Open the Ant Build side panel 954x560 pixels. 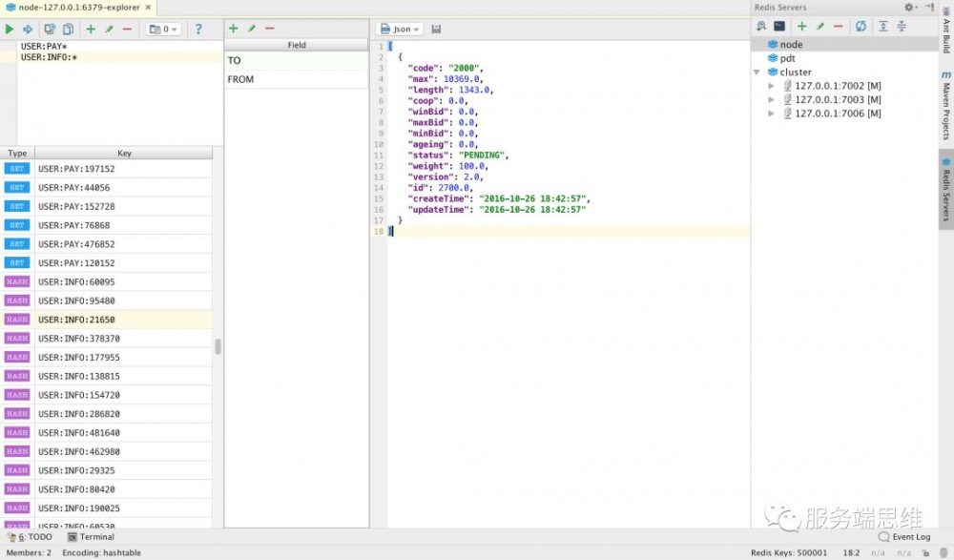(x=944, y=38)
